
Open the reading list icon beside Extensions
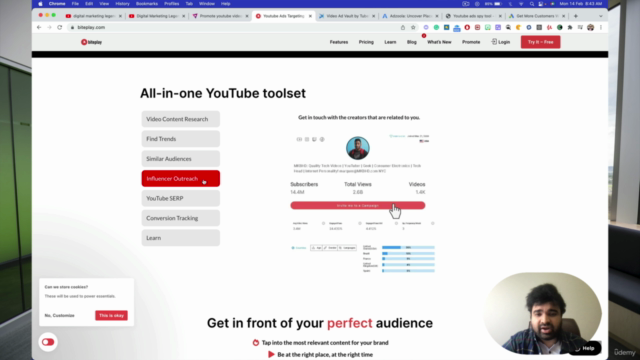point(580,27)
